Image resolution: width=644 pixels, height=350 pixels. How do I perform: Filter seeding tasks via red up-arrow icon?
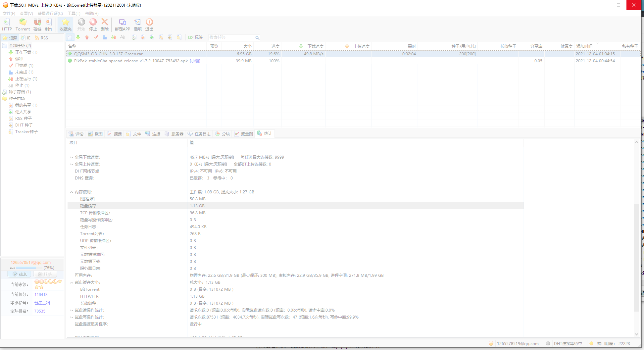tap(87, 37)
